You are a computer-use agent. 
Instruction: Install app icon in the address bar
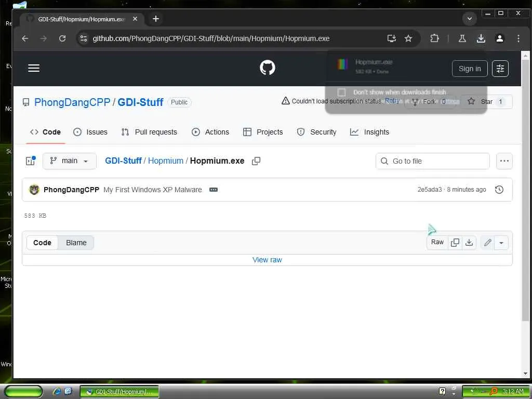[392, 38]
